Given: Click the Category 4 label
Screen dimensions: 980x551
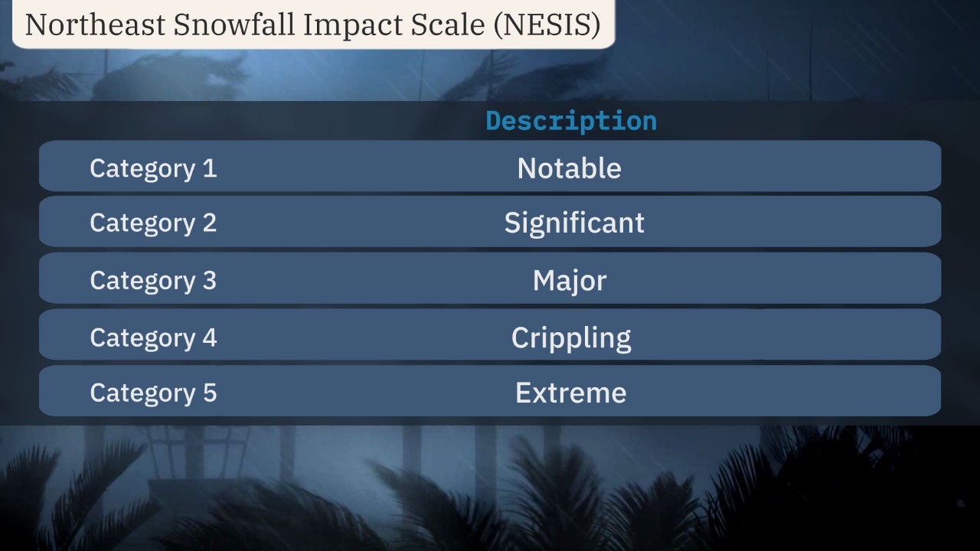Looking at the screenshot, I should click(153, 337).
